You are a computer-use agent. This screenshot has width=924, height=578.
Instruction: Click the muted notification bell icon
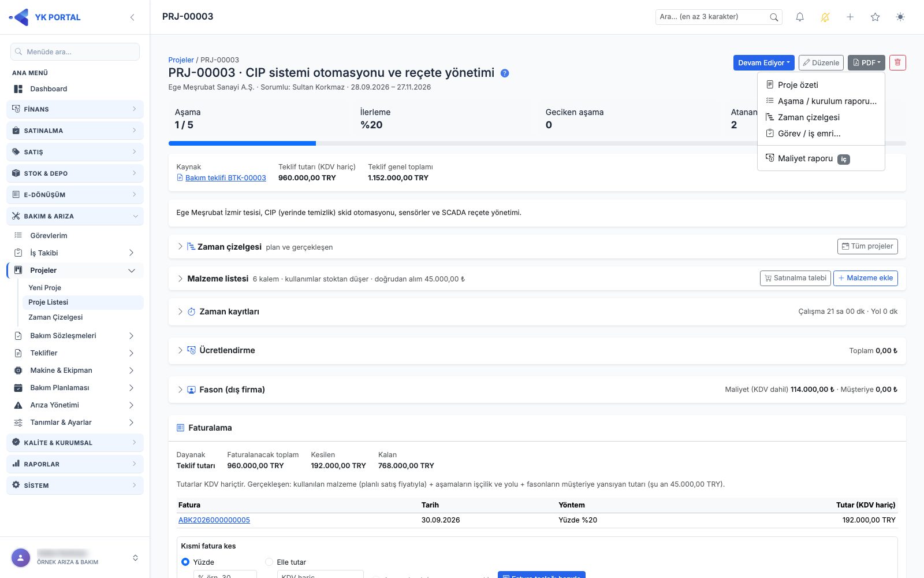click(825, 17)
